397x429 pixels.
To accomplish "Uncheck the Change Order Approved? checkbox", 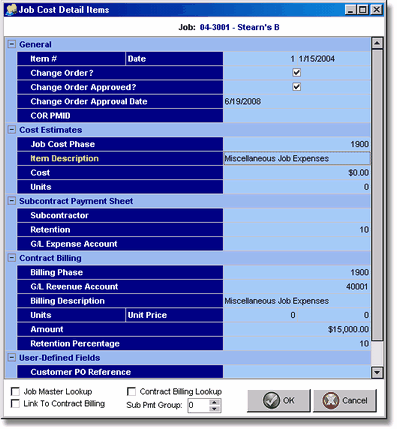I will tap(297, 87).
